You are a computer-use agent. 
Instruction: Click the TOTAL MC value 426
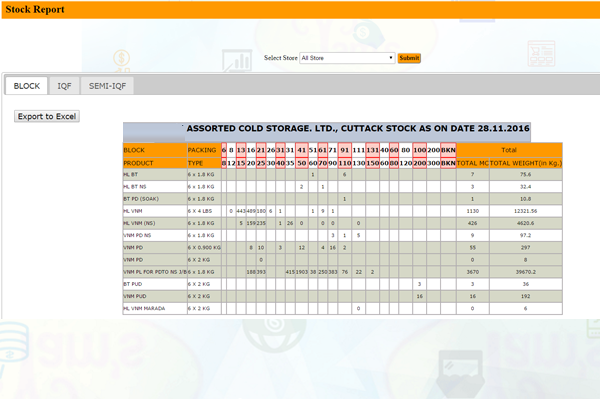tap(473, 223)
